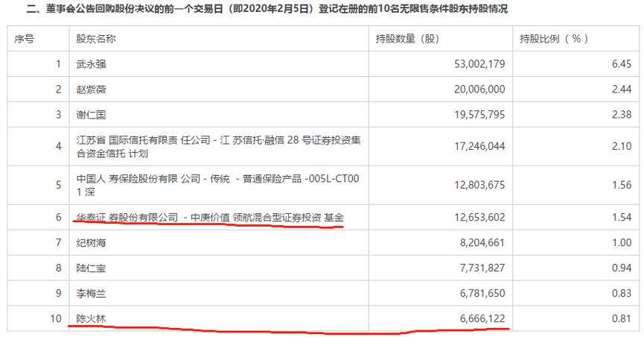Click share count 19,575,795
Screen dimensions: 644x337
coord(479,115)
